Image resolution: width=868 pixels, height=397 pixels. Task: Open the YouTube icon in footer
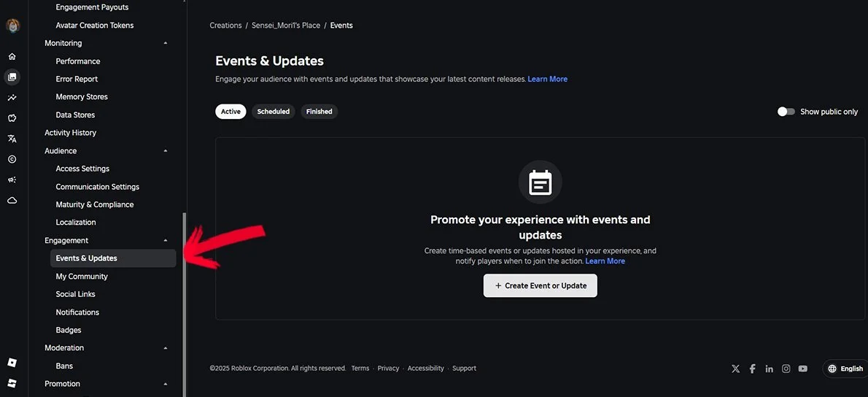pyautogui.click(x=802, y=369)
